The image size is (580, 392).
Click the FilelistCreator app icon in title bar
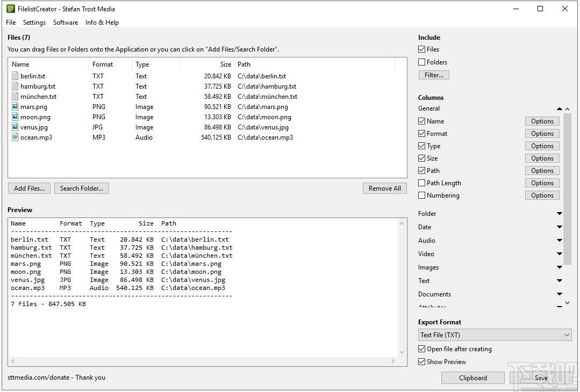coord(11,9)
